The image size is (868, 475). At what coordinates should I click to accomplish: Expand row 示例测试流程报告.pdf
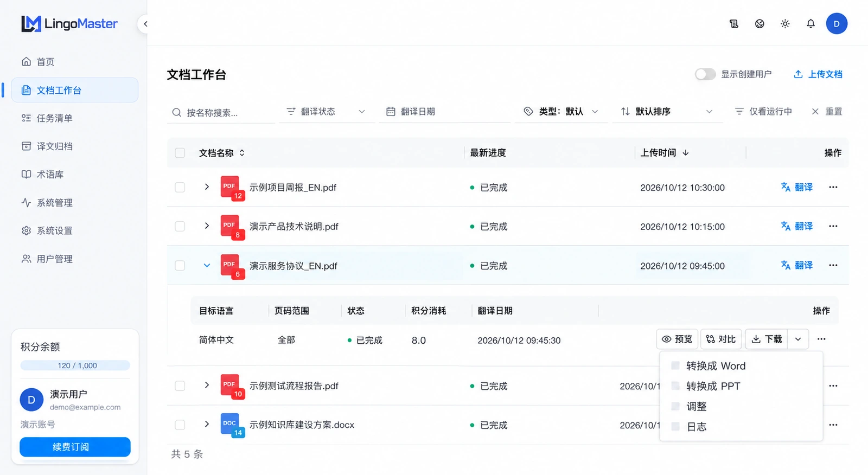(x=207, y=386)
